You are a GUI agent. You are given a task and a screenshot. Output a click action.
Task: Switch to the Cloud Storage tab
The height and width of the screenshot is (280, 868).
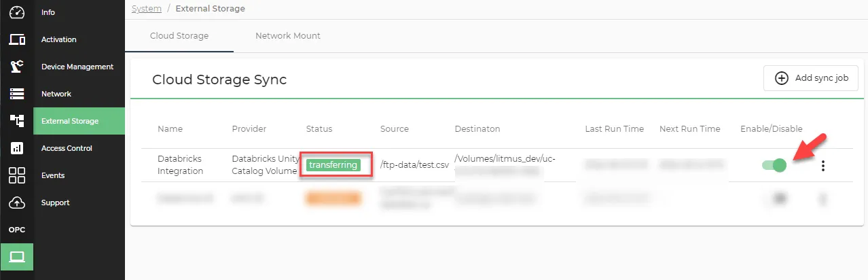click(179, 35)
